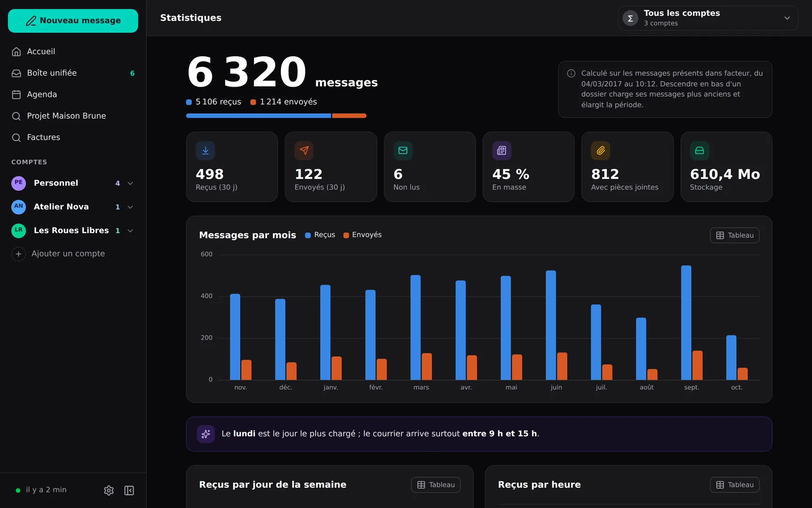
Task: Click the 'il y a 2 min' sync text
Action: (46, 490)
